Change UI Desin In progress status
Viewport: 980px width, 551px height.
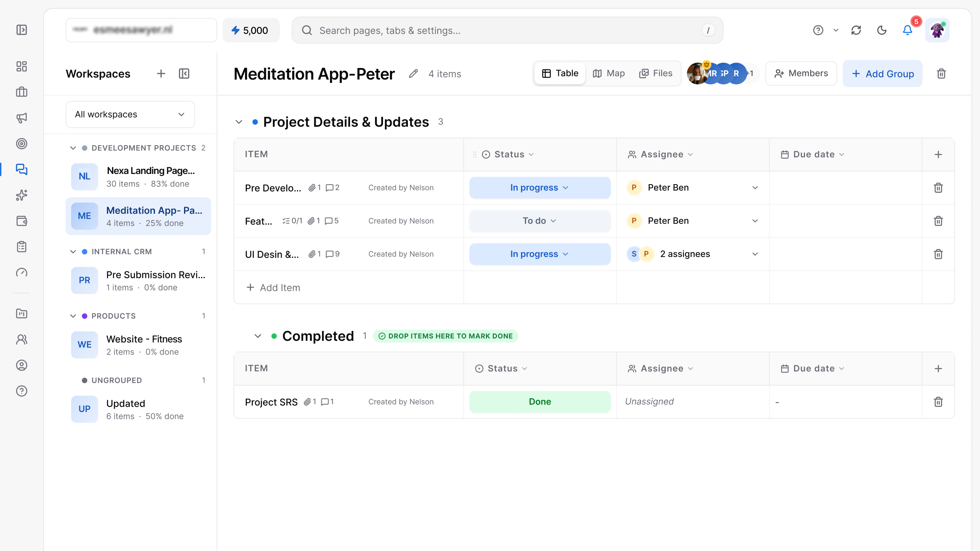click(x=540, y=254)
